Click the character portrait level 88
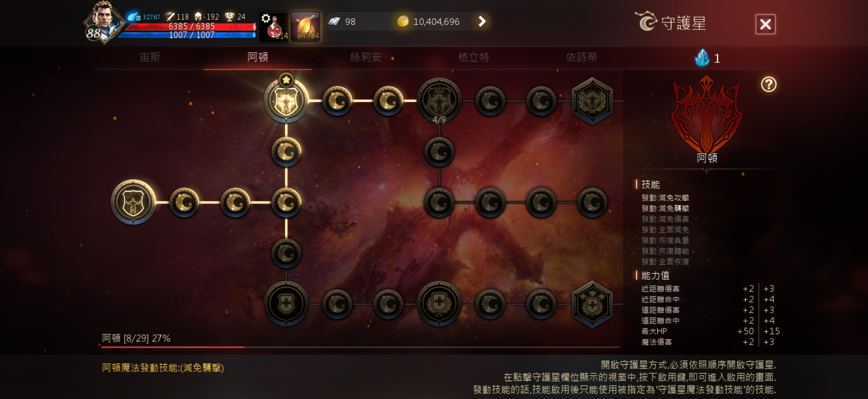The width and height of the screenshot is (868, 399). pyautogui.click(x=103, y=23)
